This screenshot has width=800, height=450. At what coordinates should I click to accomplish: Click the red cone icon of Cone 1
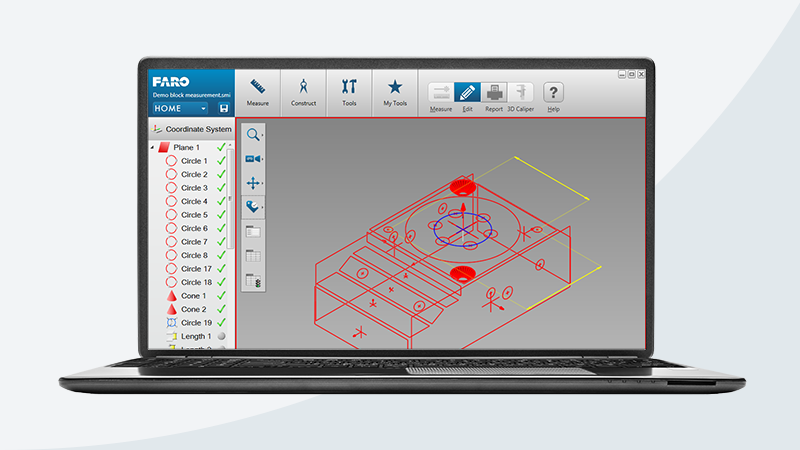point(172,295)
